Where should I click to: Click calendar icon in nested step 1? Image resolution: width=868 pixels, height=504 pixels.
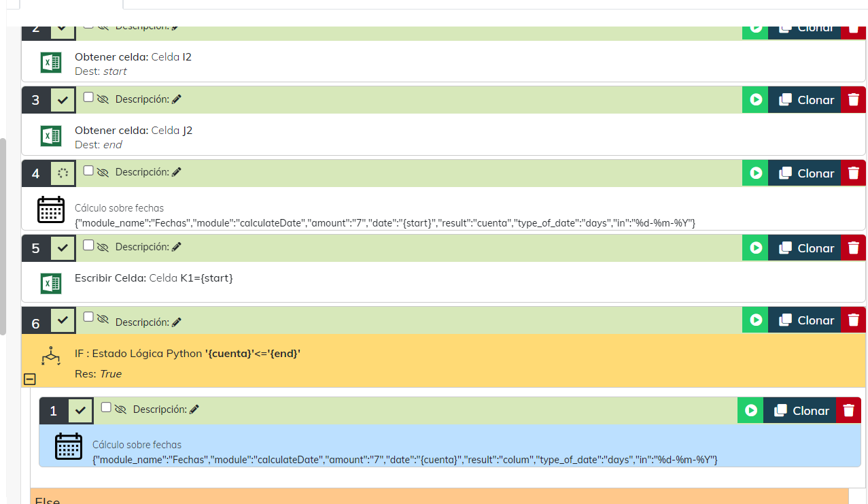pos(69,446)
